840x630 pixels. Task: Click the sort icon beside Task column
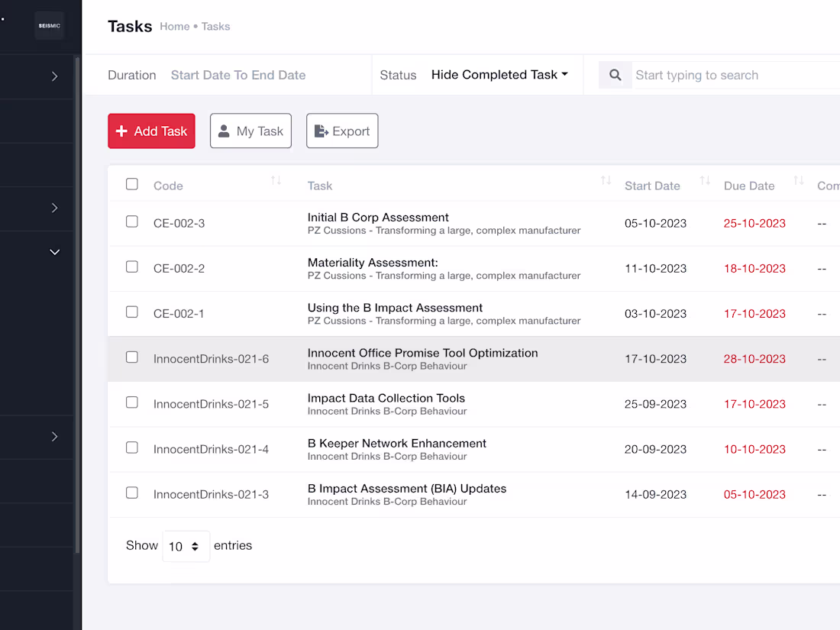coord(606,180)
